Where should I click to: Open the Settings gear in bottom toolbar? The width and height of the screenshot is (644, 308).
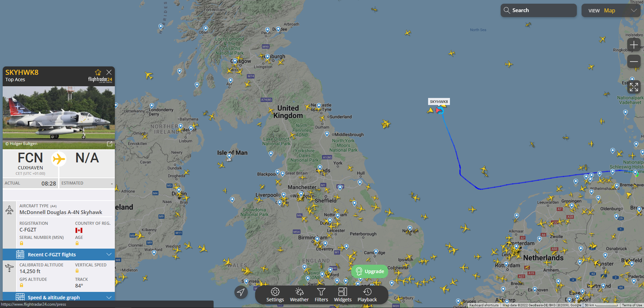[275, 295]
